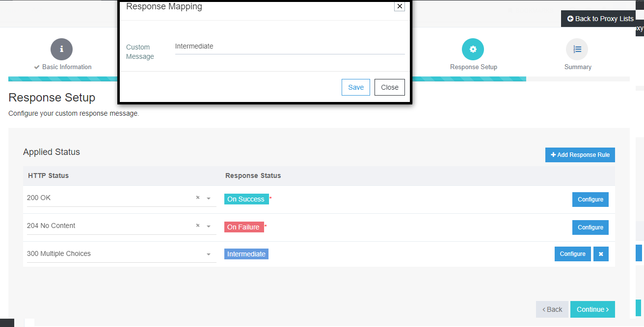
Task: Go to the Summary step
Action: point(577,66)
